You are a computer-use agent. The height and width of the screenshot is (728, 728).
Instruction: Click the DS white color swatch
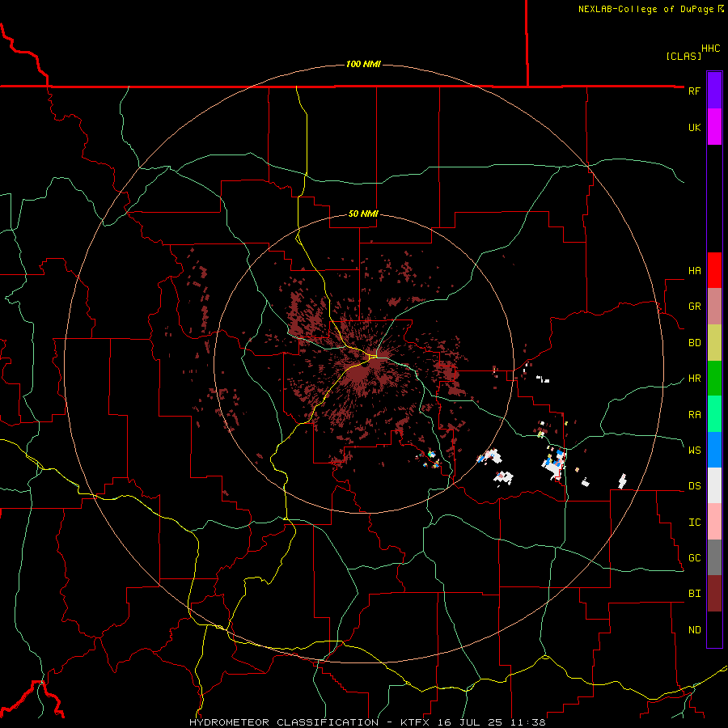tap(714, 485)
